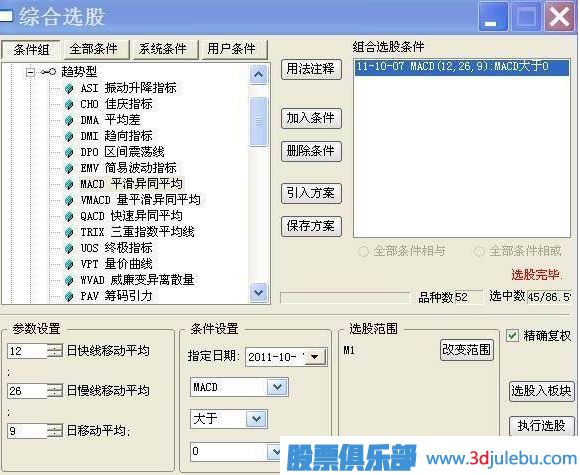Choose the DMI 趋向指标 item icon
The image size is (580, 475).
click(69, 136)
